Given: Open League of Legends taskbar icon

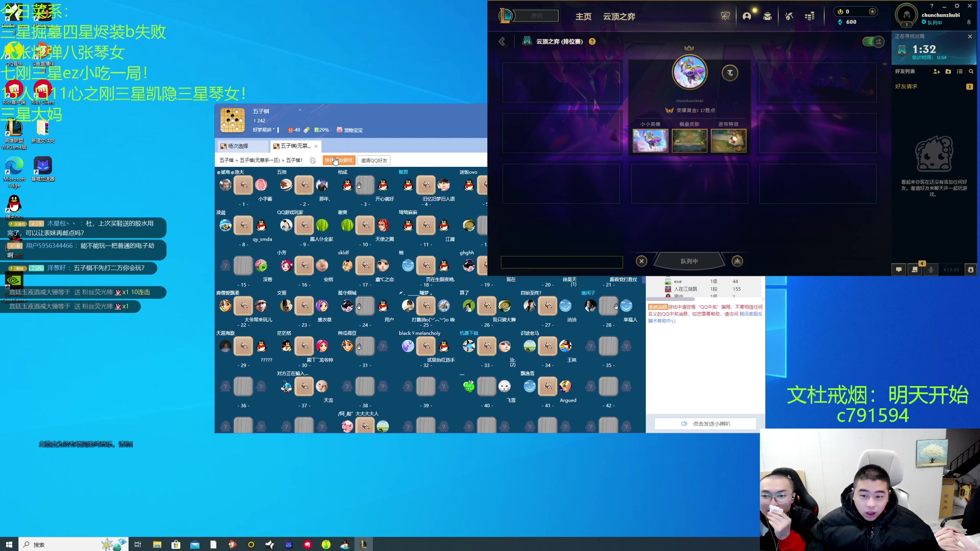Looking at the screenshot, I should click(x=363, y=544).
